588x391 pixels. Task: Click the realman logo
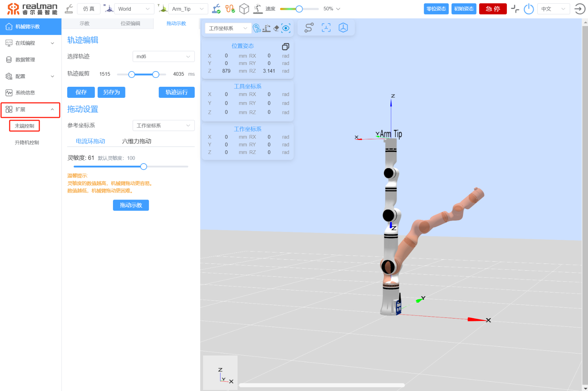[32, 9]
